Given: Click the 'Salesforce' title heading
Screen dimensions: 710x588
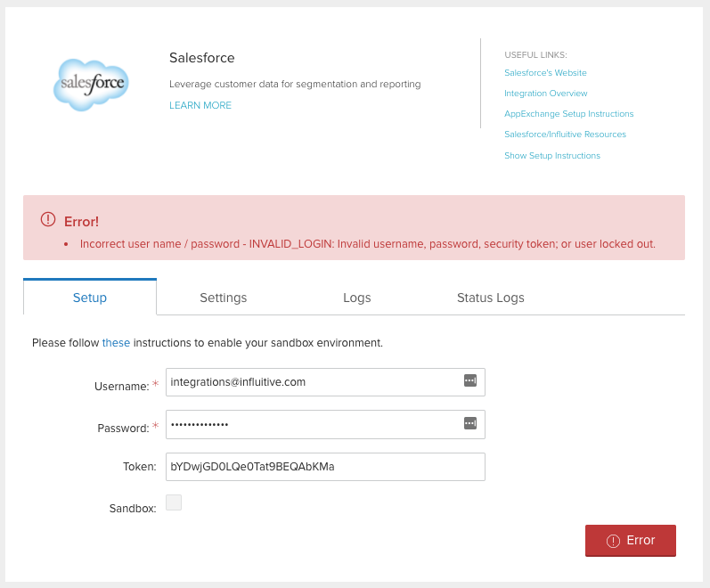Looking at the screenshot, I should point(202,58).
